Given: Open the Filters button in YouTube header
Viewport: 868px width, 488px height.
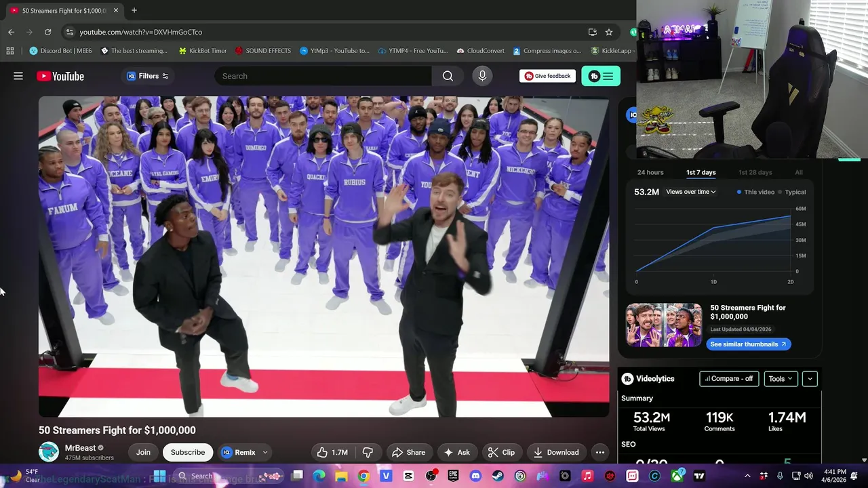Looking at the screenshot, I should click(147, 76).
